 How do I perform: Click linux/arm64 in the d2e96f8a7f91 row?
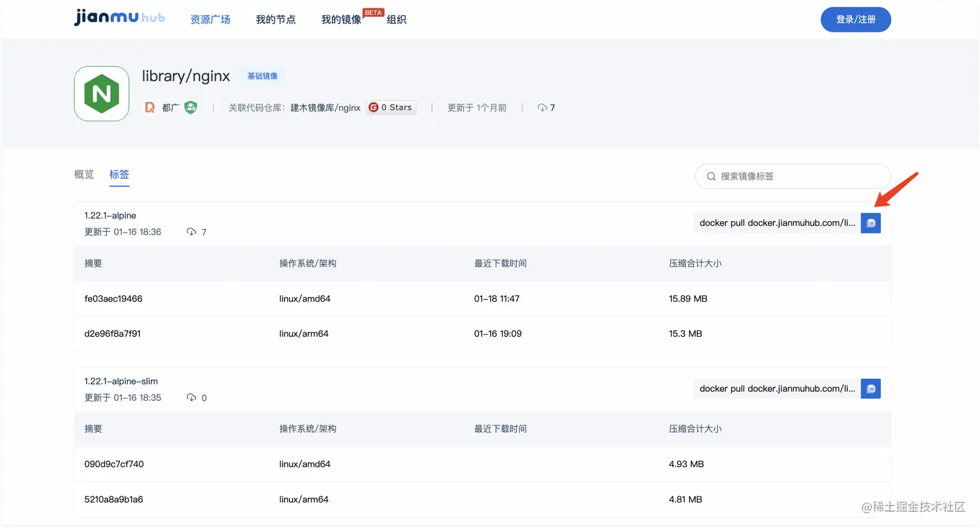[x=304, y=334]
